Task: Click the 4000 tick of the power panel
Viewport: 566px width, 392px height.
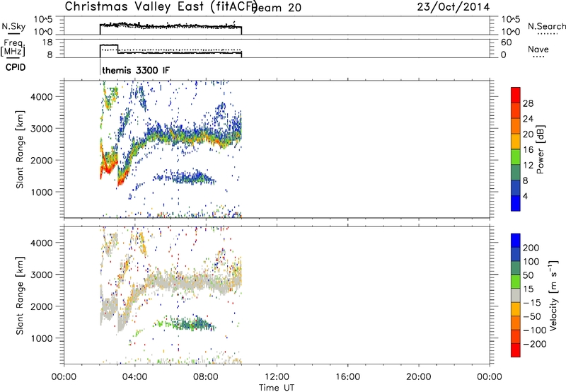Action: click(42, 97)
